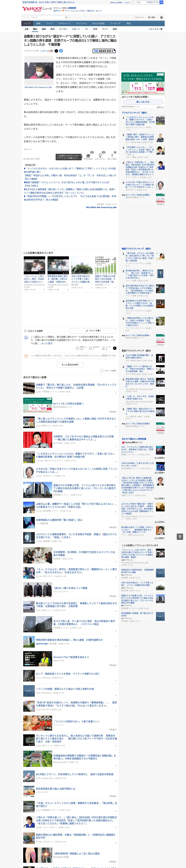Expand the first comment with もっと見る
The width and height of the screenshot is (186, 868).
click(x=47, y=343)
